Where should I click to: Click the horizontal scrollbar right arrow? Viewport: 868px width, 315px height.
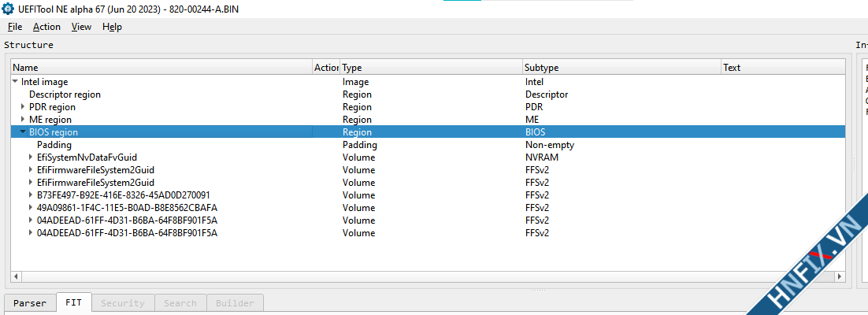tap(840, 277)
